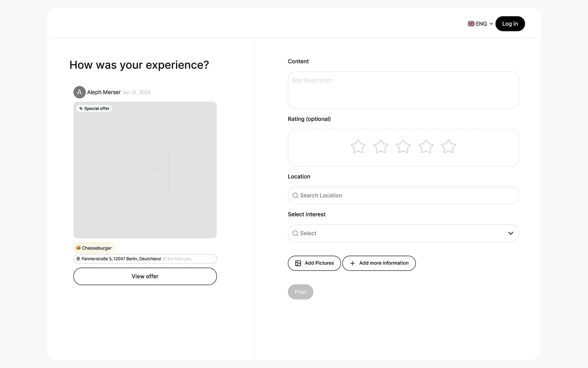Click Add more information button
This screenshot has height=368, width=588.
(379, 263)
